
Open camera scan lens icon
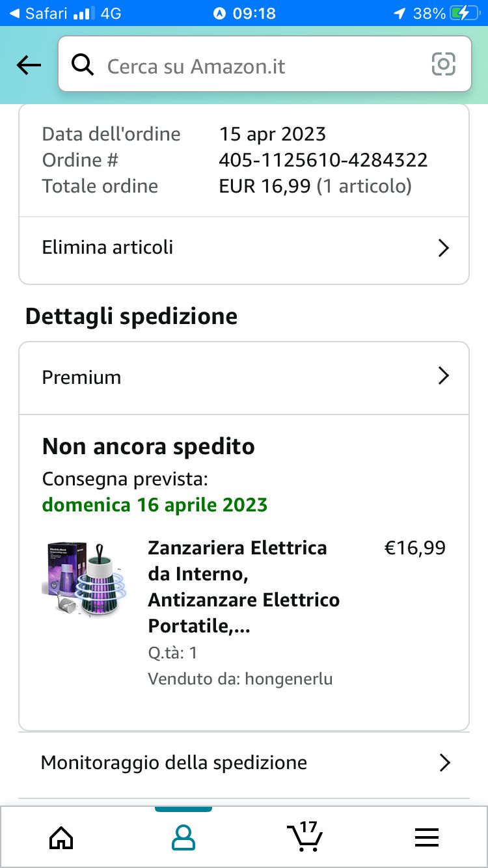(x=443, y=64)
